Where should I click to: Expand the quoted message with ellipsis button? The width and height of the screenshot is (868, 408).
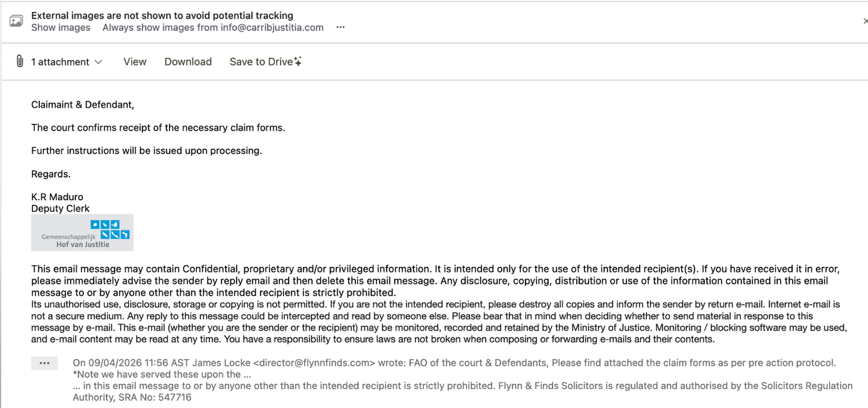click(45, 363)
